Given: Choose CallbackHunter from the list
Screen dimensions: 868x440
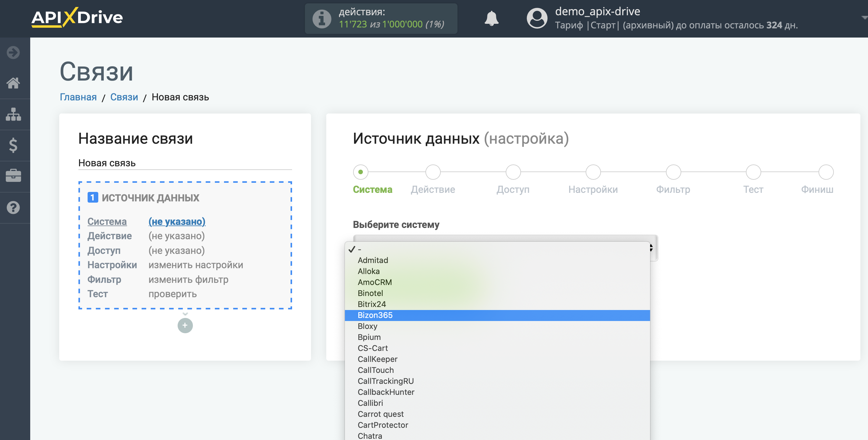Looking at the screenshot, I should coord(497,392).
